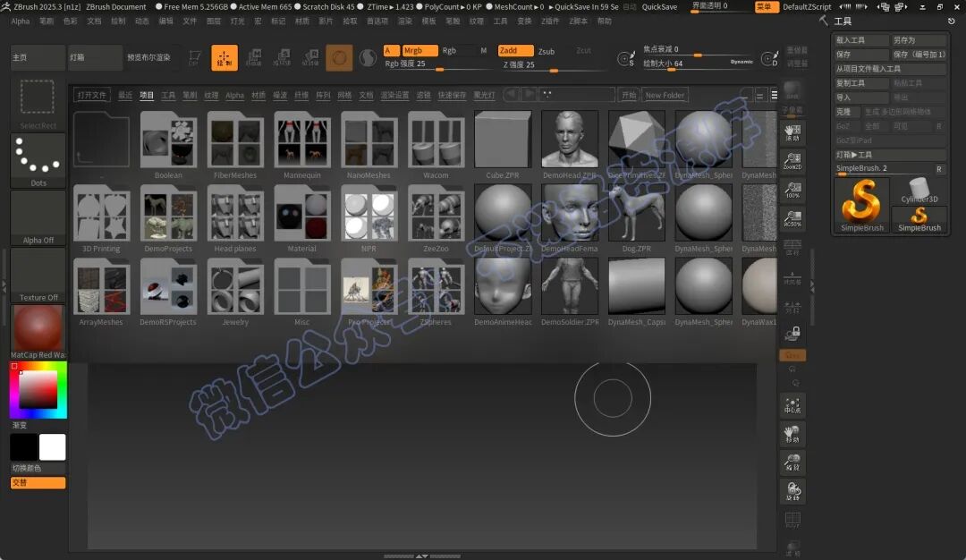Select the white secondary color swatch
966x560 pixels.
tap(53, 446)
